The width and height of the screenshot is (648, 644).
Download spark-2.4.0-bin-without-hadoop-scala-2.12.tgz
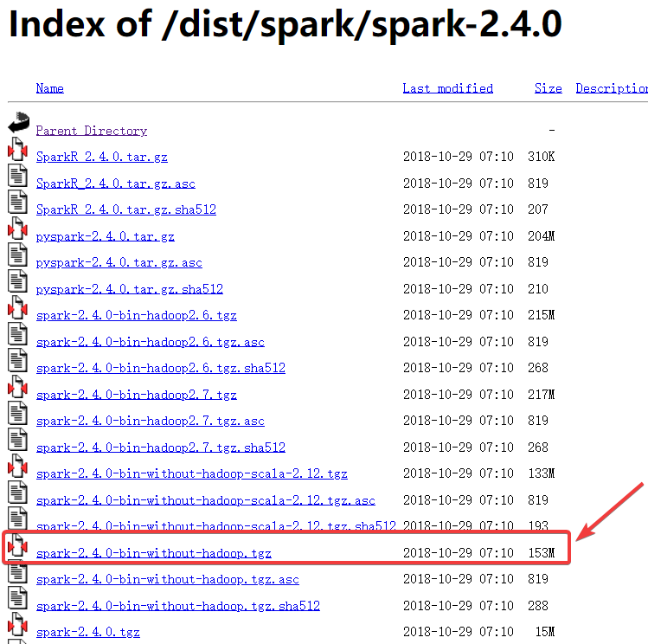tap(192, 473)
